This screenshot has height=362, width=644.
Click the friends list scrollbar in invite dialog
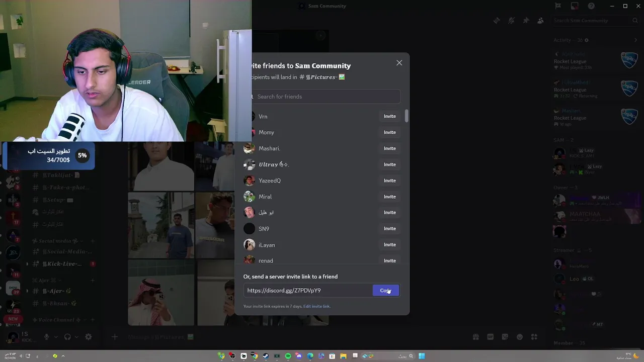[406, 116]
